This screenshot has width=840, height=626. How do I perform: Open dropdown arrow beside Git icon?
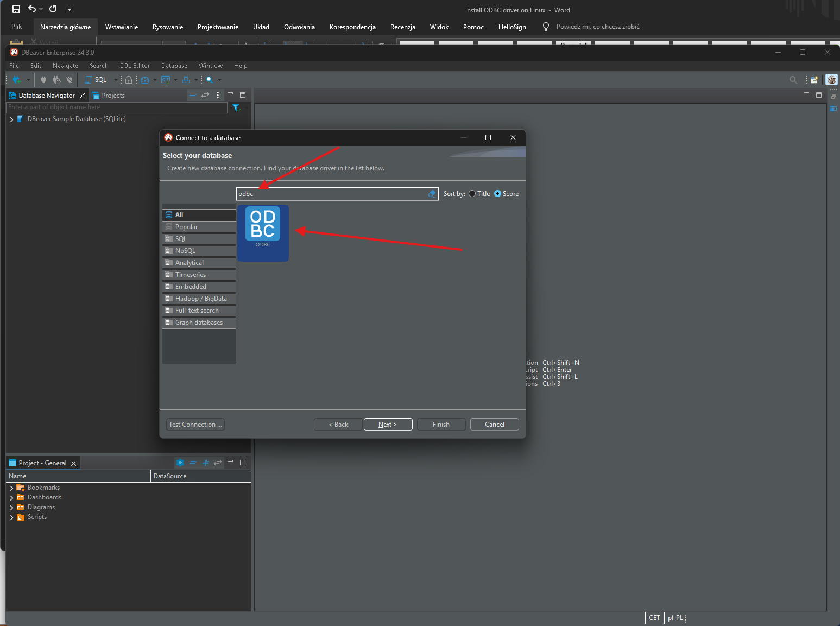[x=175, y=80]
